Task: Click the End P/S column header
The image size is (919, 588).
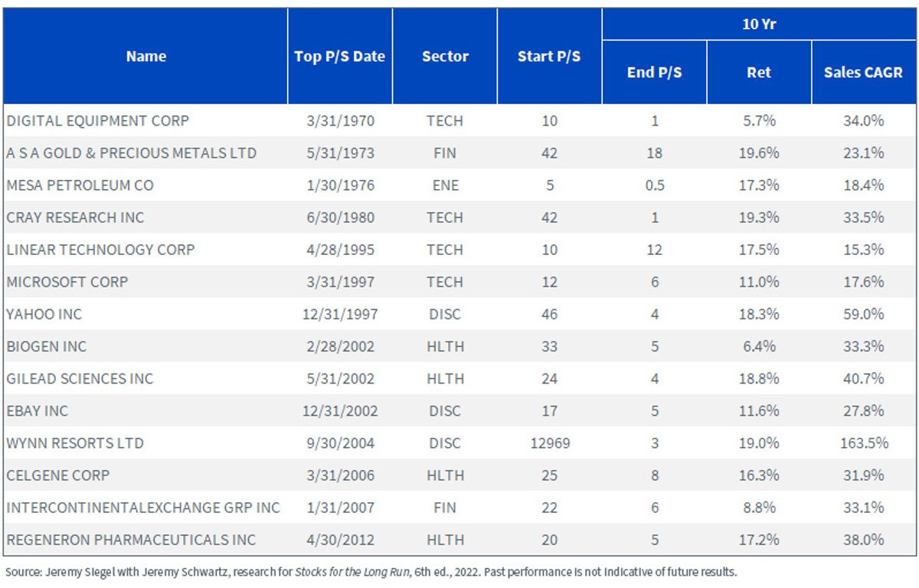Action: 654,73
